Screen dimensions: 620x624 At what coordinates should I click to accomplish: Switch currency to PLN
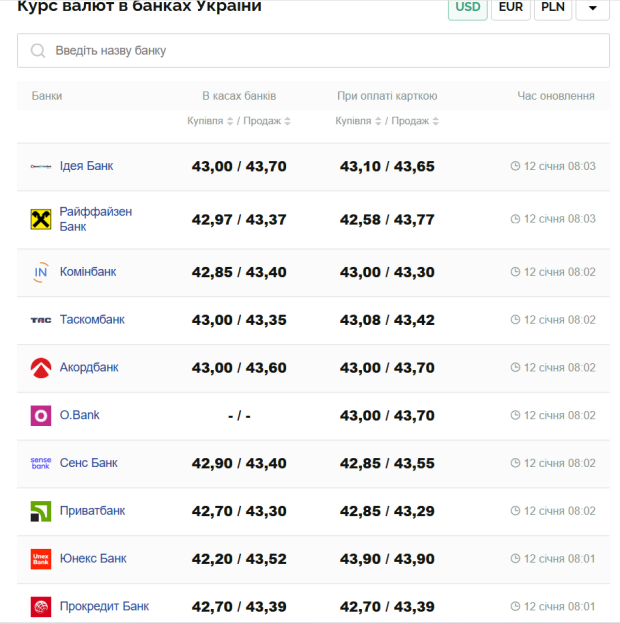click(x=552, y=8)
